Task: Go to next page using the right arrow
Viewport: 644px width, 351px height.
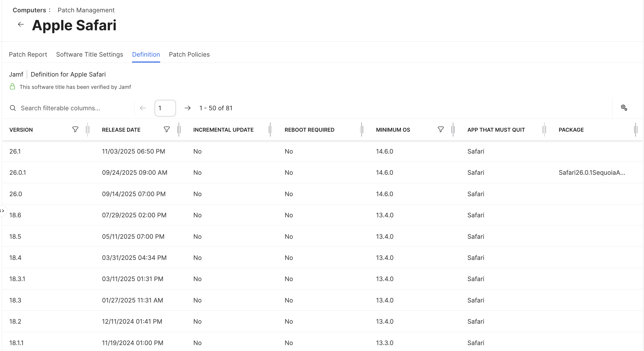Action: 188,108
